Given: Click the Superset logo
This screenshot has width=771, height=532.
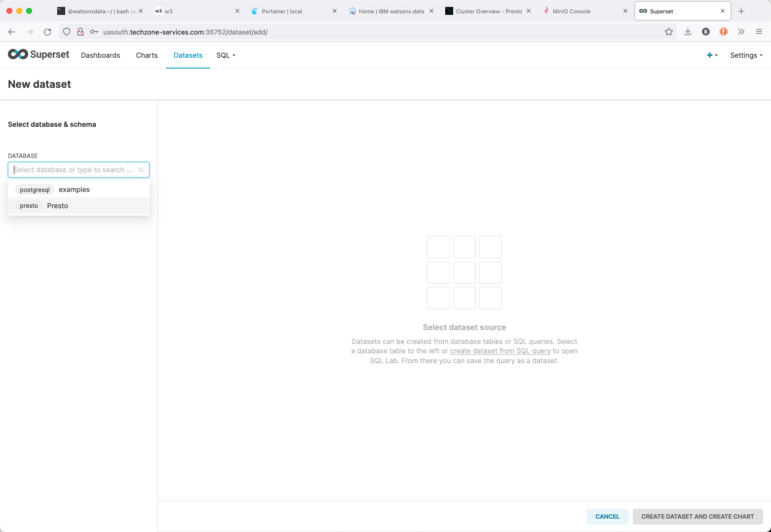Looking at the screenshot, I should click(x=39, y=54).
